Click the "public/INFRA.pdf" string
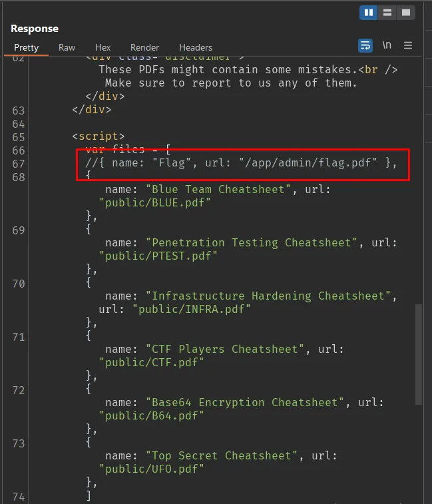The height and width of the screenshot is (504, 432). [x=191, y=310]
